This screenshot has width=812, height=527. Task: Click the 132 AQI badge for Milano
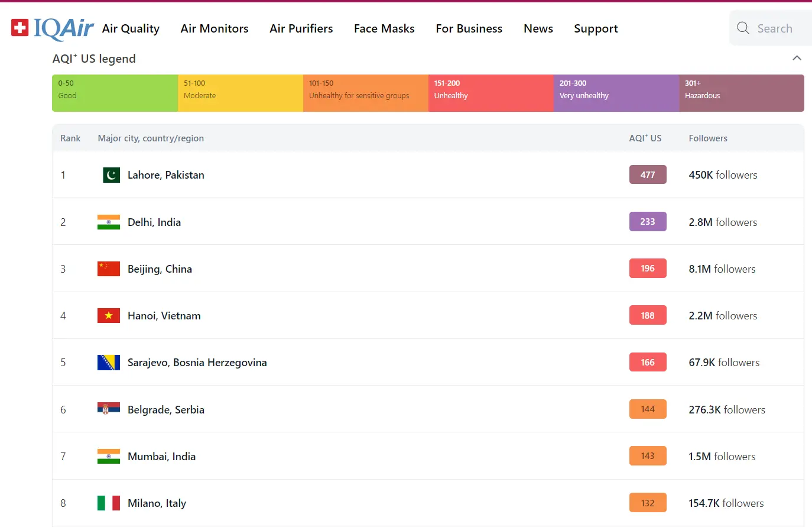[x=648, y=503]
